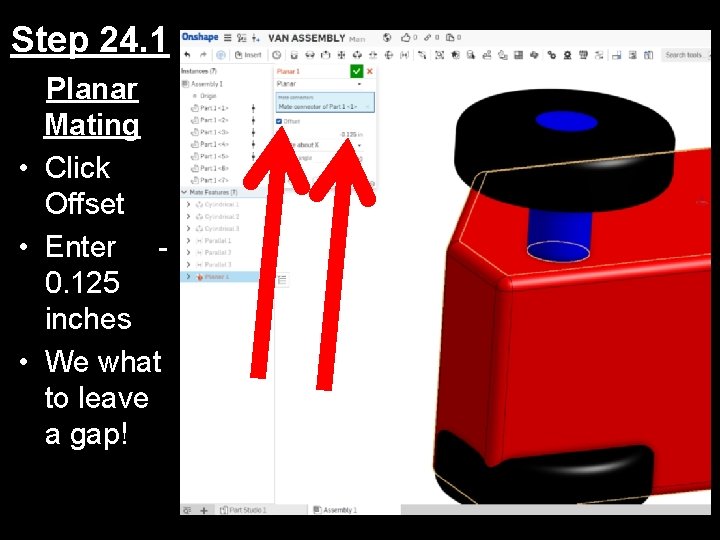Click the Mate connectors selection field
The image size is (720, 540).
pos(325,102)
